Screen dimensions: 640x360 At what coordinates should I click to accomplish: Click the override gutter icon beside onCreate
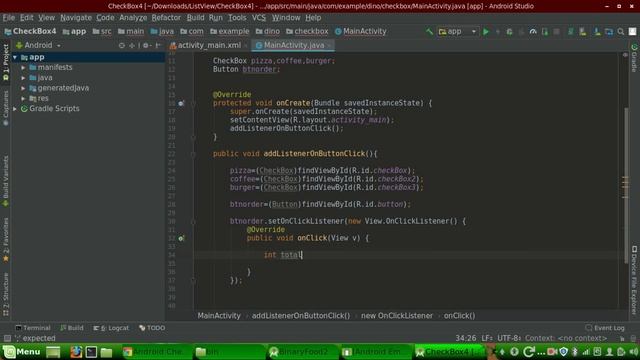coord(181,103)
